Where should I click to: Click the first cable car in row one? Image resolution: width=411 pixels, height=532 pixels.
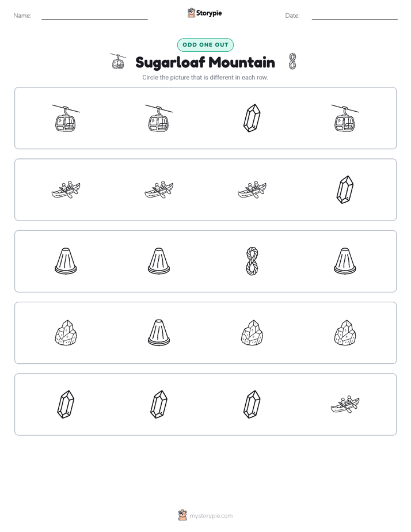pyautogui.click(x=66, y=118)
